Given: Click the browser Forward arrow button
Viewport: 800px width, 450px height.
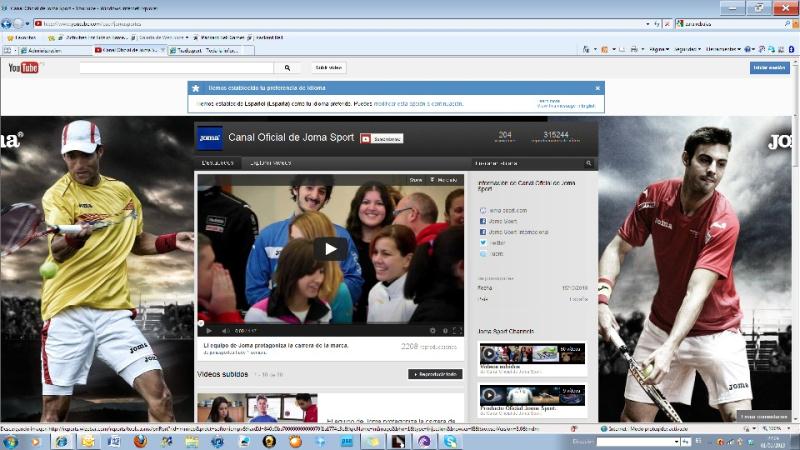Looking at the screenshot, I should click(x=18, y=23).
